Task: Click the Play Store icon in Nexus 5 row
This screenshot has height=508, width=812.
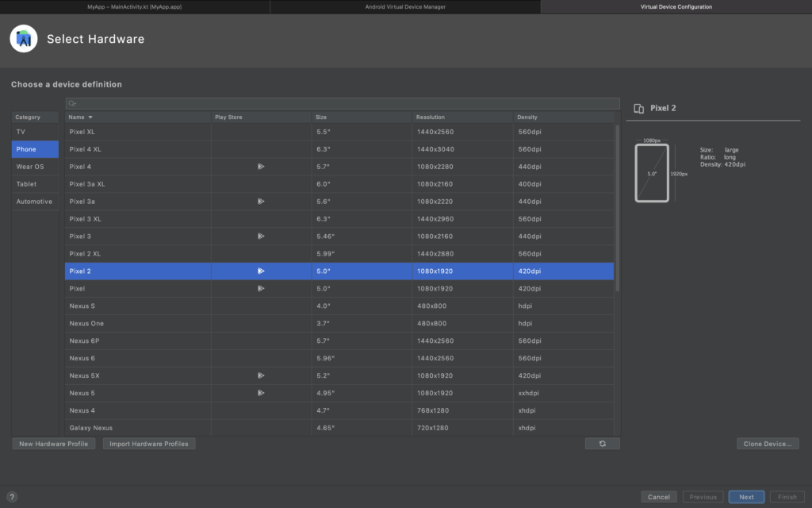Action: pos(261,393)
